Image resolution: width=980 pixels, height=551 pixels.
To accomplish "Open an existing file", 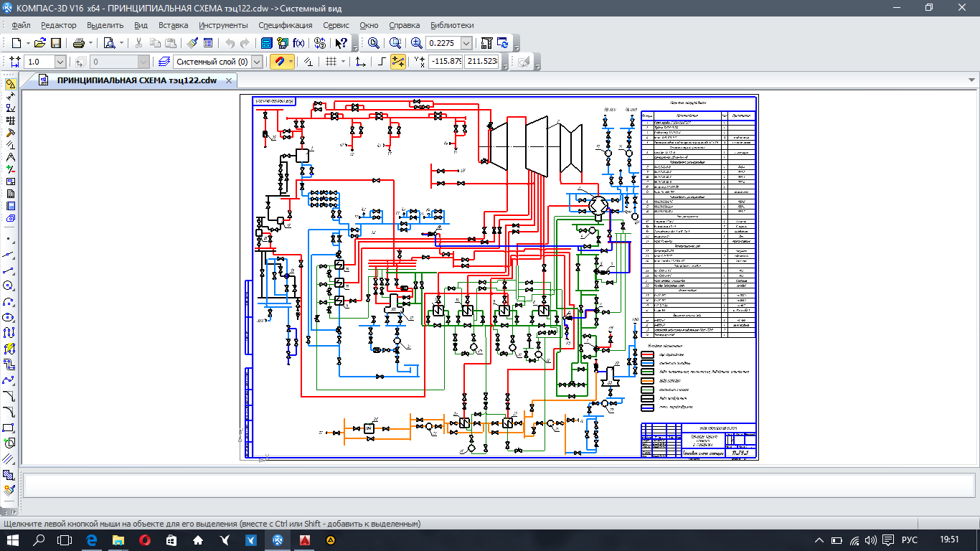I will [x=40, y=43].
